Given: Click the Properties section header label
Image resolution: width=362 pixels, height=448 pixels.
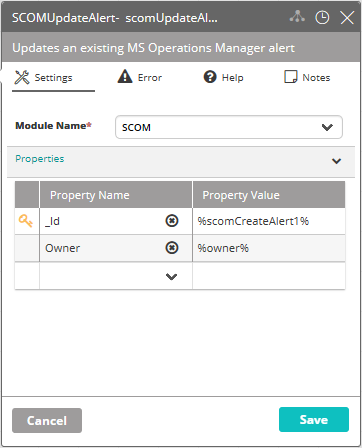Looking at the screenshot, I should coord(40,159).
